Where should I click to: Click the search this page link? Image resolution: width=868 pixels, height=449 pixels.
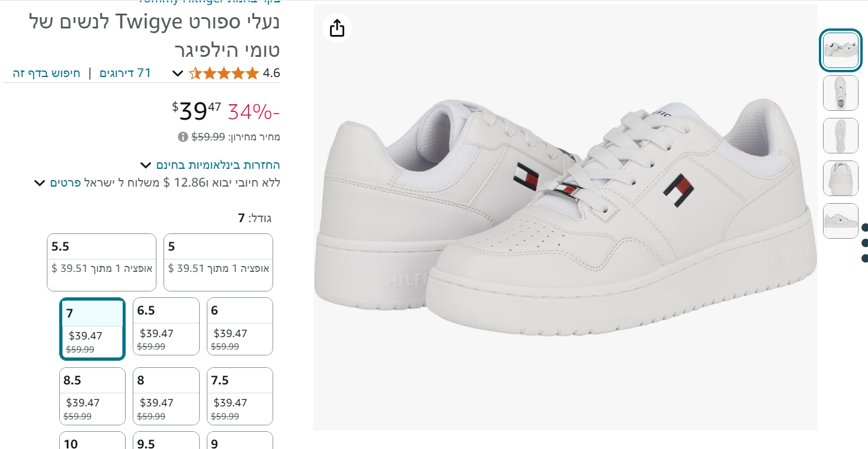coord(47,73)
